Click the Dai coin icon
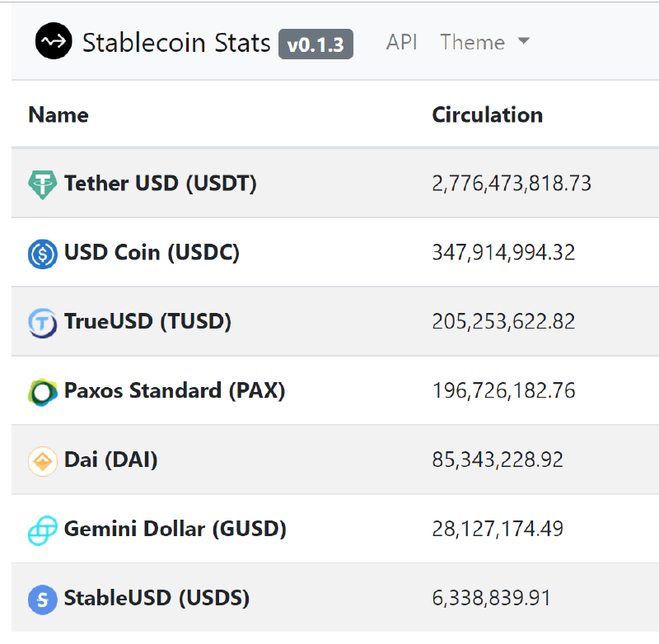Screen dimensions: 659x644 [x=42, y=460]
